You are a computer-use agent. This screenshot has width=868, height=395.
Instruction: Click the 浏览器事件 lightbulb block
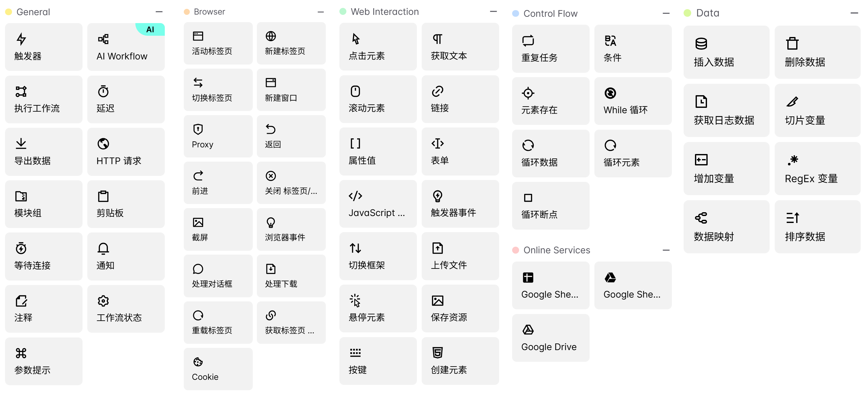(x=291, y=229)
